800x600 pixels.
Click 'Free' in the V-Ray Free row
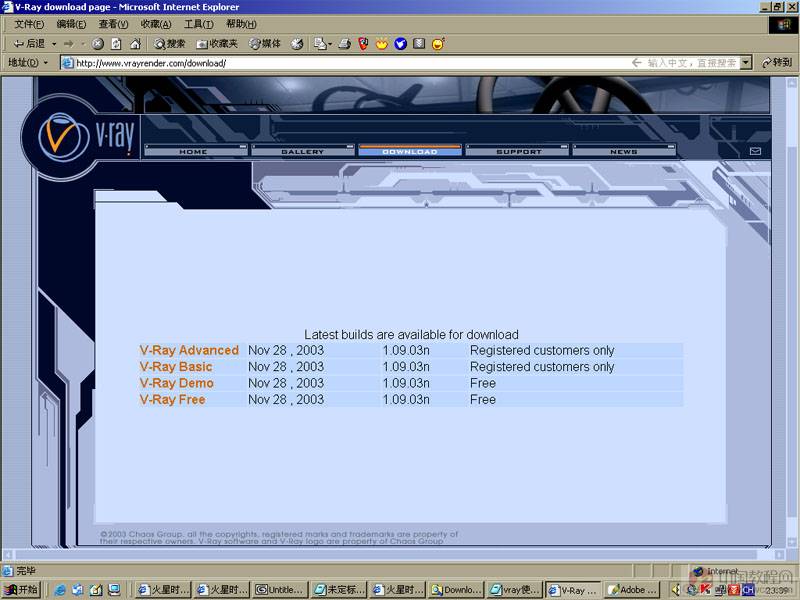pyautogui.click(x=483, y=399)
